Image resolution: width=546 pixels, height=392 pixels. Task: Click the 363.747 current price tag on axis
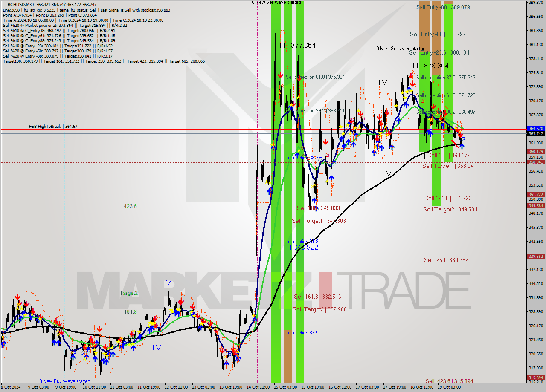click(536, 133)
